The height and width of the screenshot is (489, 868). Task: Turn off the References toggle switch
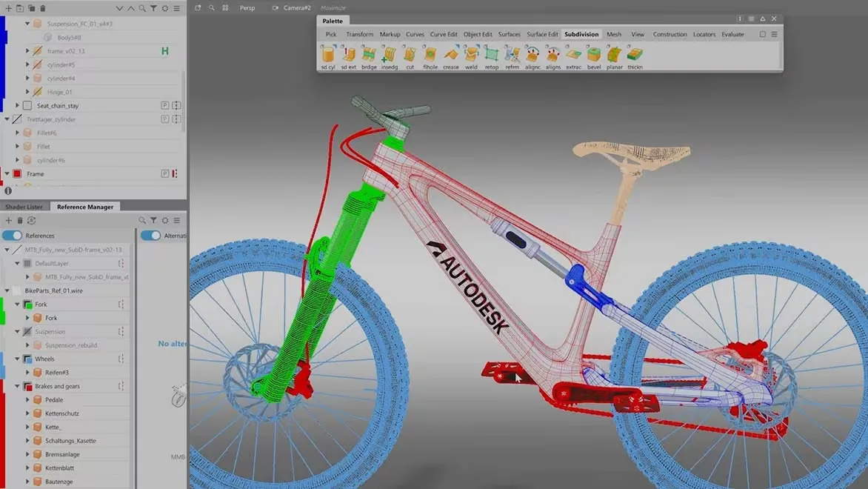point(13,236)
